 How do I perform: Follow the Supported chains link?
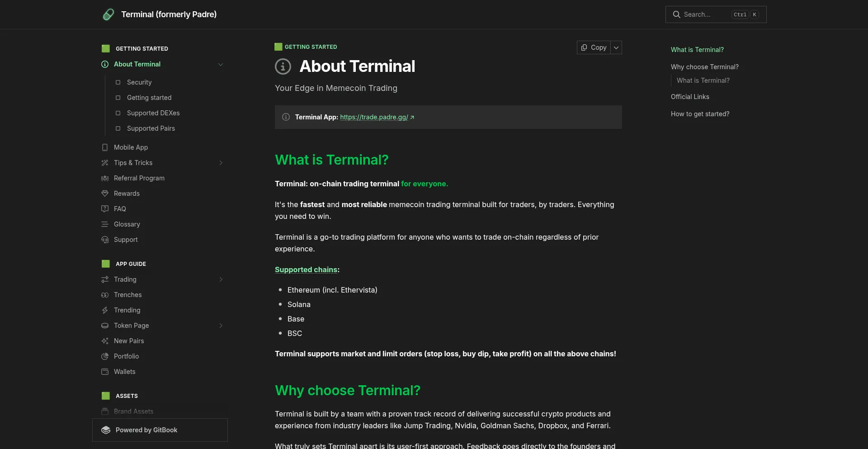[x=306, y=269]
